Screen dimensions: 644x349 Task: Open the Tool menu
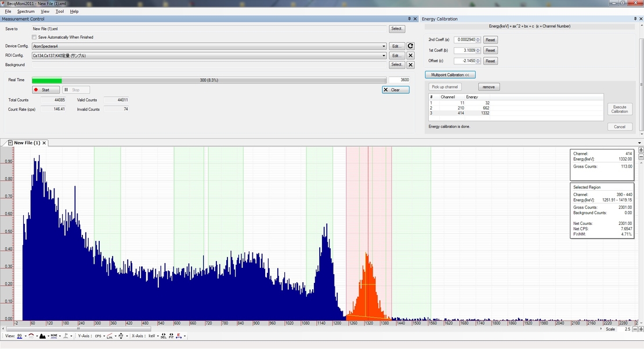[60, 12]
